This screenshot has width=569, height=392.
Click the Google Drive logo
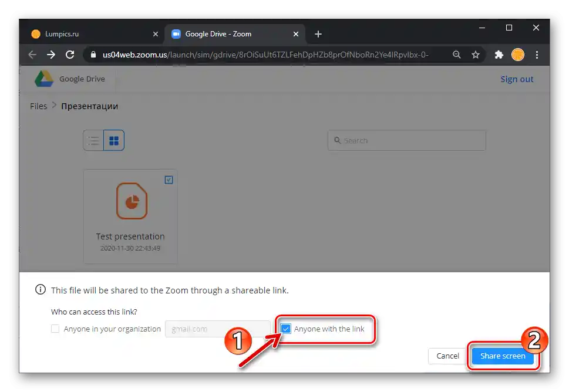point(44,79)
